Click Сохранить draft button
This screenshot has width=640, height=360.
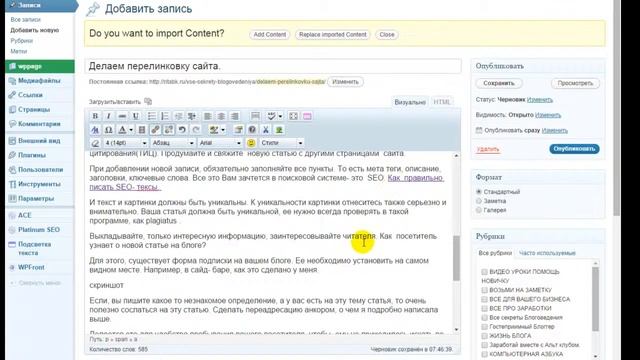(x=499, y=83)
